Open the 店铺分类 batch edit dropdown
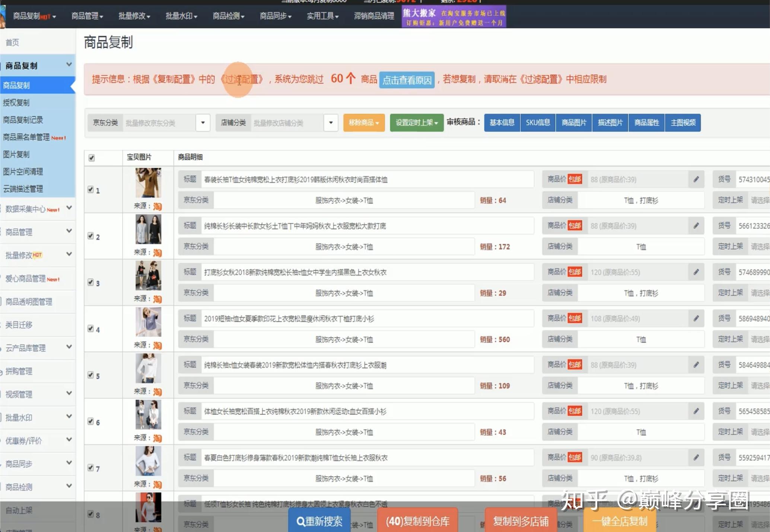770x532 pixels. coord(331,123)
